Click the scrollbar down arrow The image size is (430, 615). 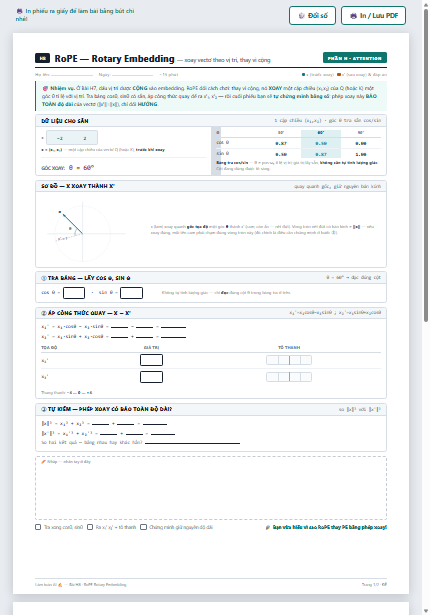426,611
